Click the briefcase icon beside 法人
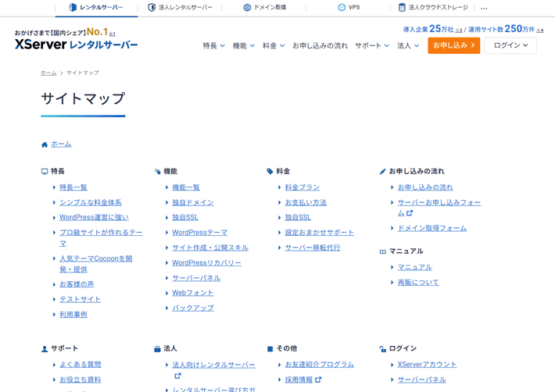This screenshot has height=392, width=555. [x=157, y=349]
